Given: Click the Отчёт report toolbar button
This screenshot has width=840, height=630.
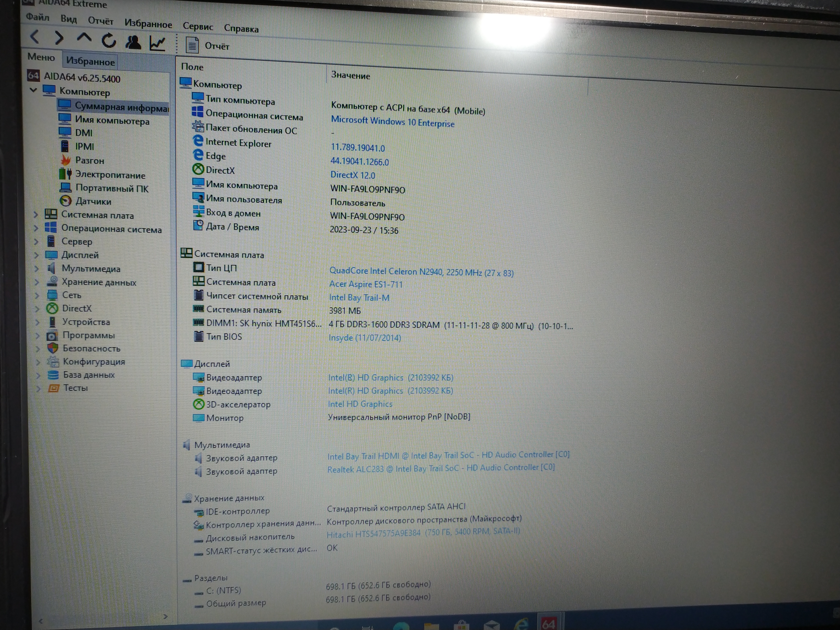Looking at the screenshot, I should (x=207, y=46).
